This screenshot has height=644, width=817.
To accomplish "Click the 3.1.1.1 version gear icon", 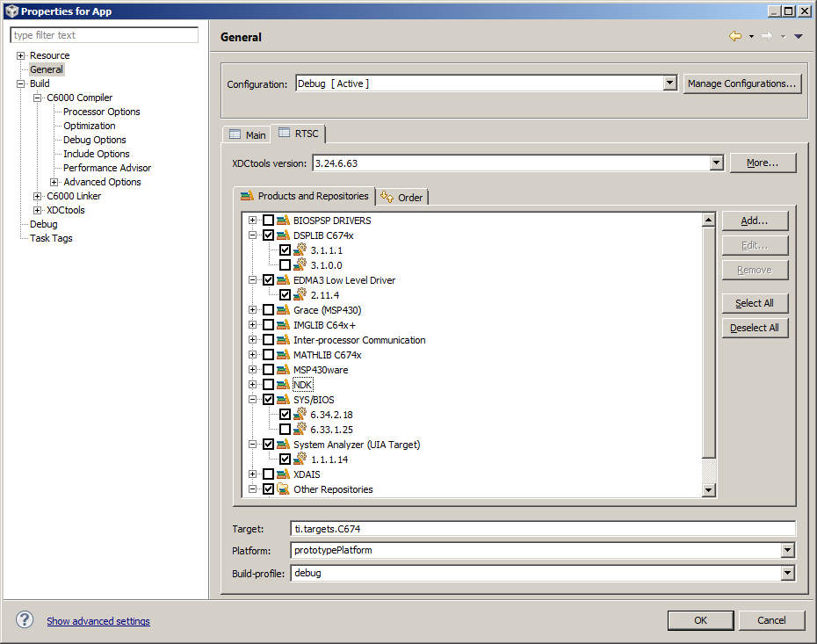I will click(x=300, y=250).
